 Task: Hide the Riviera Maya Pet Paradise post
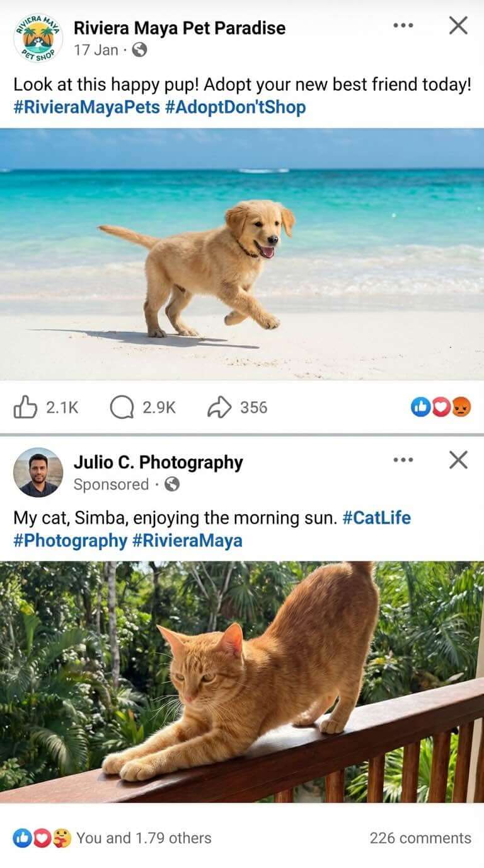pyautogui.click(x=458, y=25)
